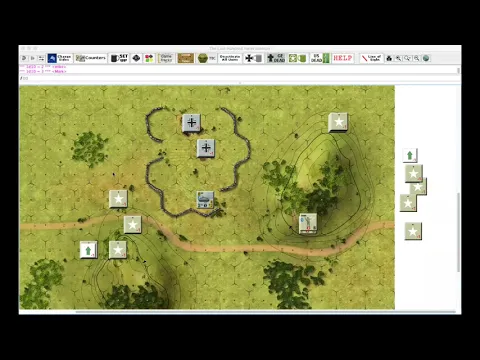Click the green US cup icon

pyautogui.click(x=297, y=58)
